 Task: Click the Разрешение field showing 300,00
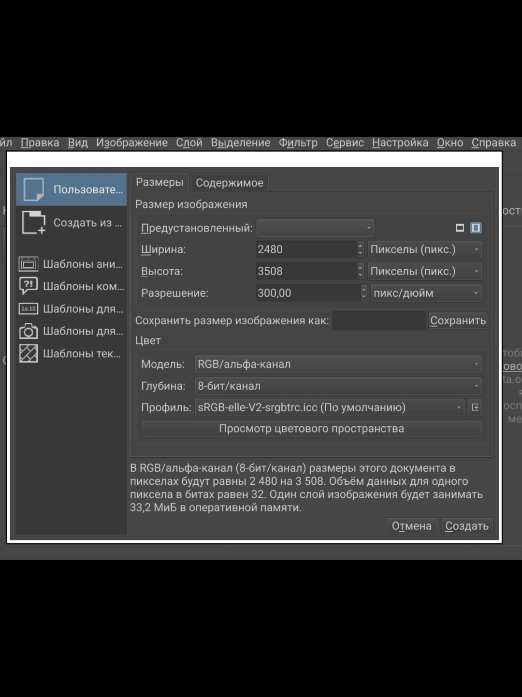(x=308, y=293)
